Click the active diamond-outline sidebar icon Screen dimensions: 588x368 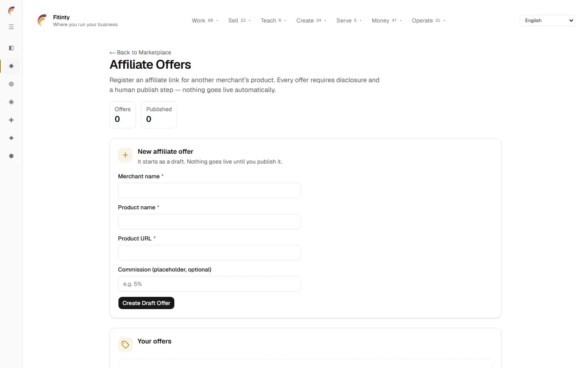pos(11,66)
